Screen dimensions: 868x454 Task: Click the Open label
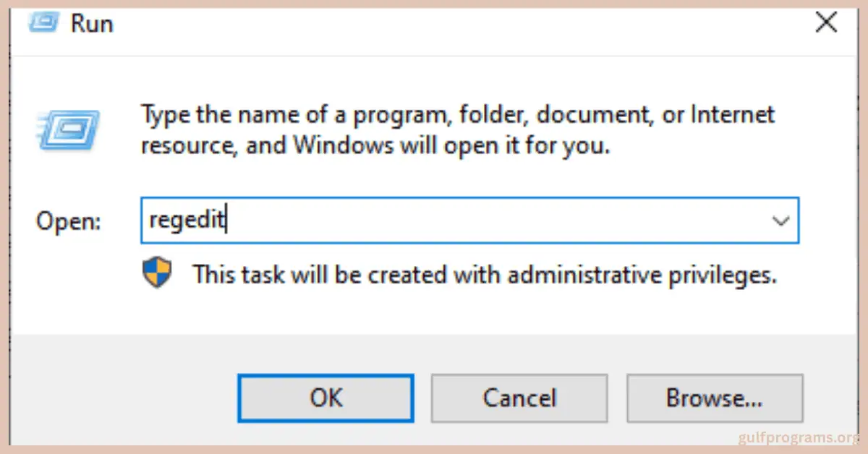pyautogui.click(x=69, y=221)
